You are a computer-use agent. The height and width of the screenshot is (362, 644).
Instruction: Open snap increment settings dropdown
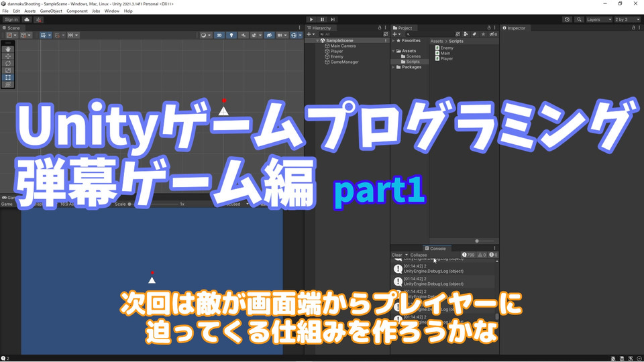click(73, 36)
